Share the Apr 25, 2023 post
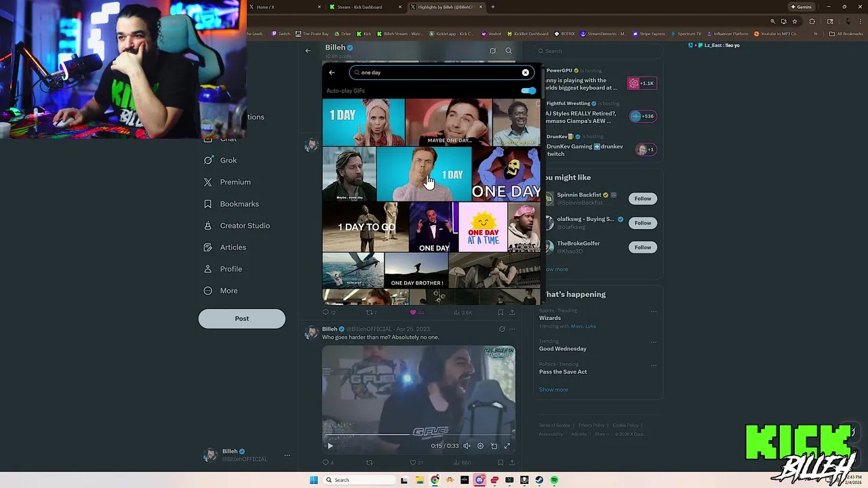The width and height of the screenshot is (868, 488). 512,463
